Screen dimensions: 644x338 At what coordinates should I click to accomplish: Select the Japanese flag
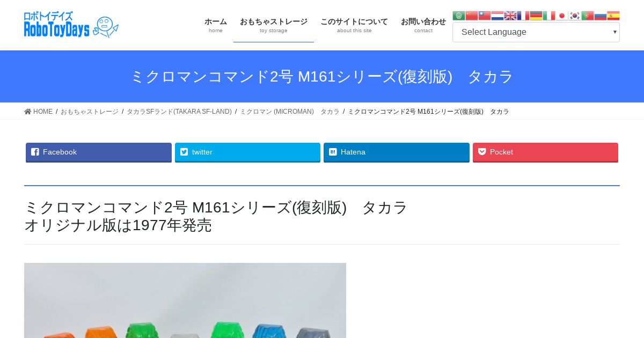coord(562,16)
